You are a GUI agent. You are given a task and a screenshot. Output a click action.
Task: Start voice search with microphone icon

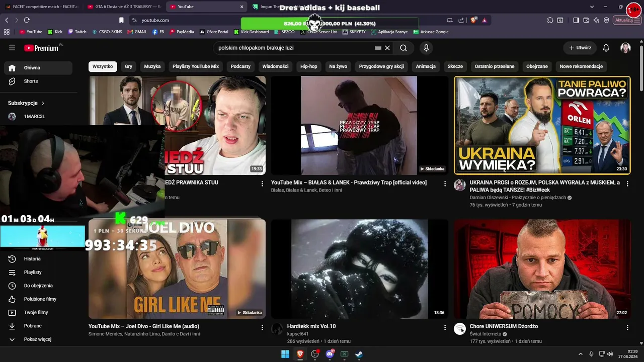click(426, 48)
